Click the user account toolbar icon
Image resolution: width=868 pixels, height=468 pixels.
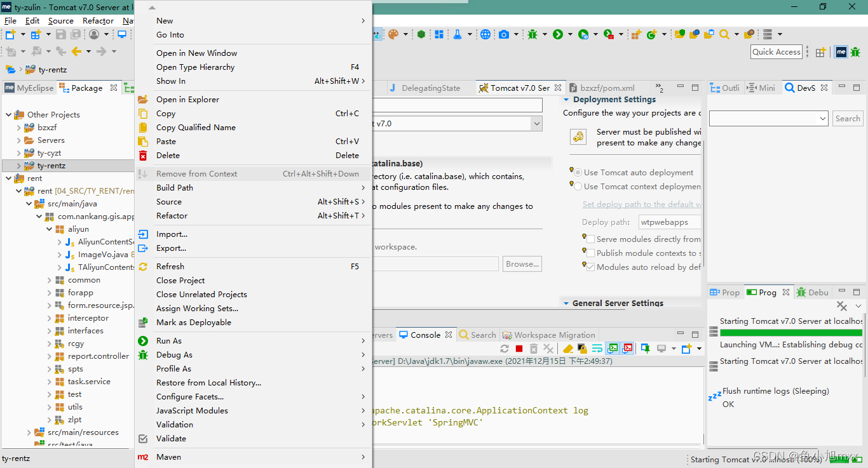click(94, 34)
